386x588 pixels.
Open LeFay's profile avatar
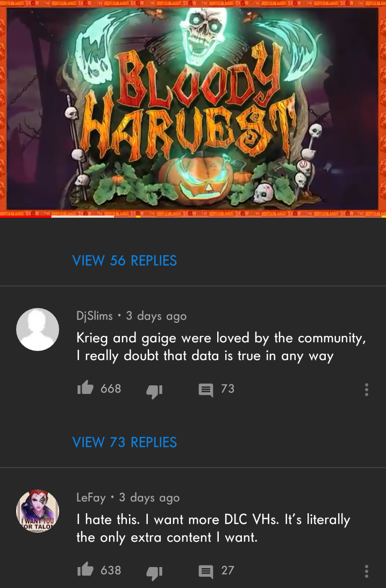[x=38, y=511]
